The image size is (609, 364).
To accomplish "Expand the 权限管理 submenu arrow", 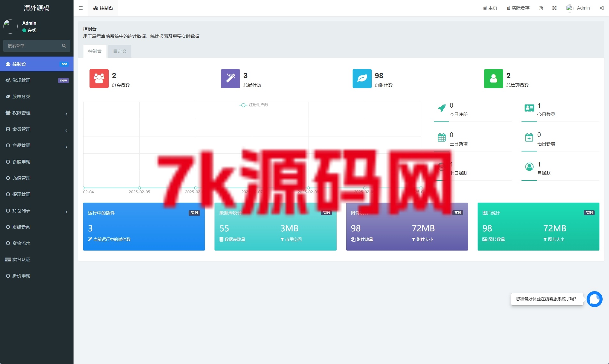I will (x=66, y=114).
